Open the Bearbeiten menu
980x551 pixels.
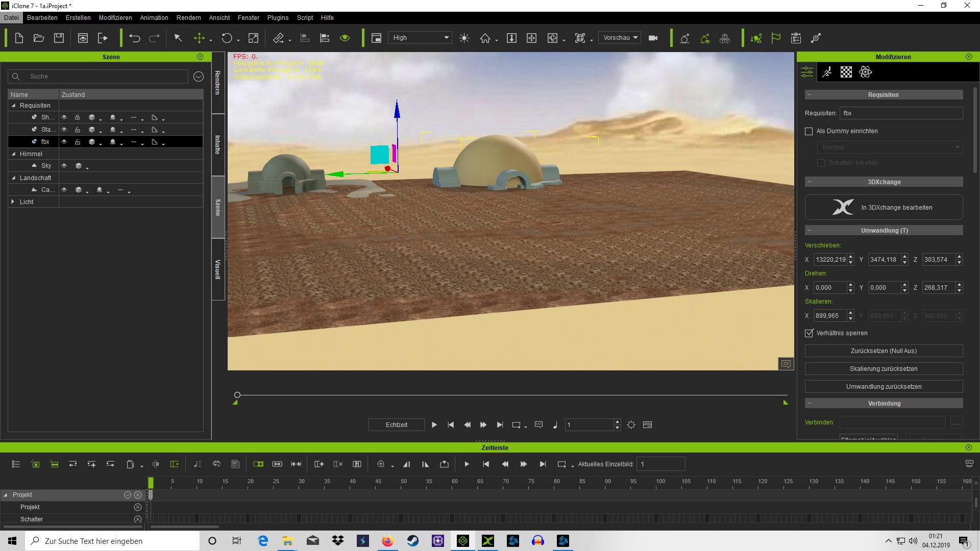click(42, 18)
